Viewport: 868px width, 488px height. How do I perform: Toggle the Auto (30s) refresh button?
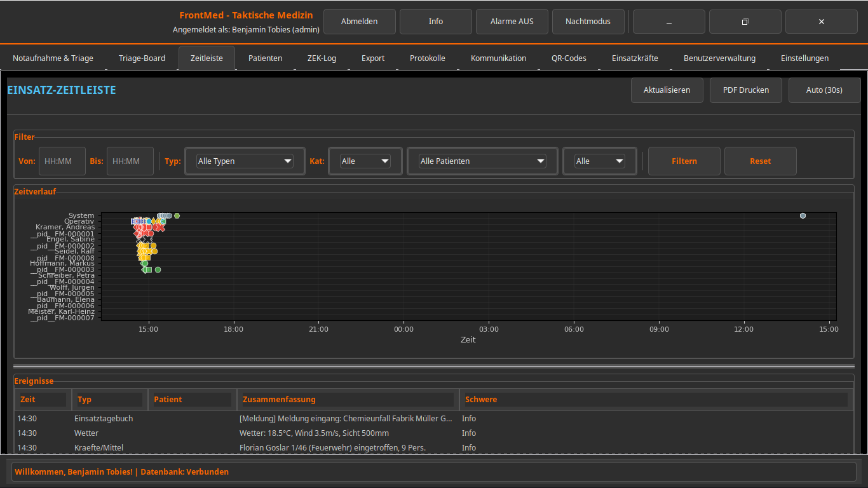[x=824, y=90]
